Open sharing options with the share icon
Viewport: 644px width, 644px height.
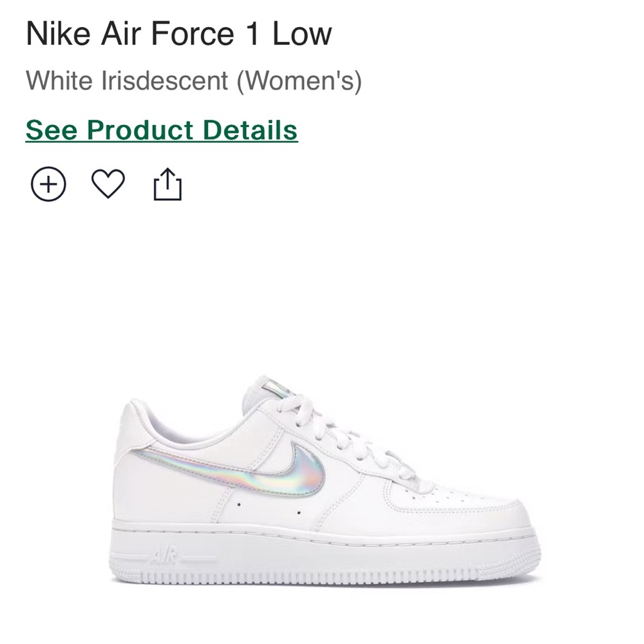169,184
